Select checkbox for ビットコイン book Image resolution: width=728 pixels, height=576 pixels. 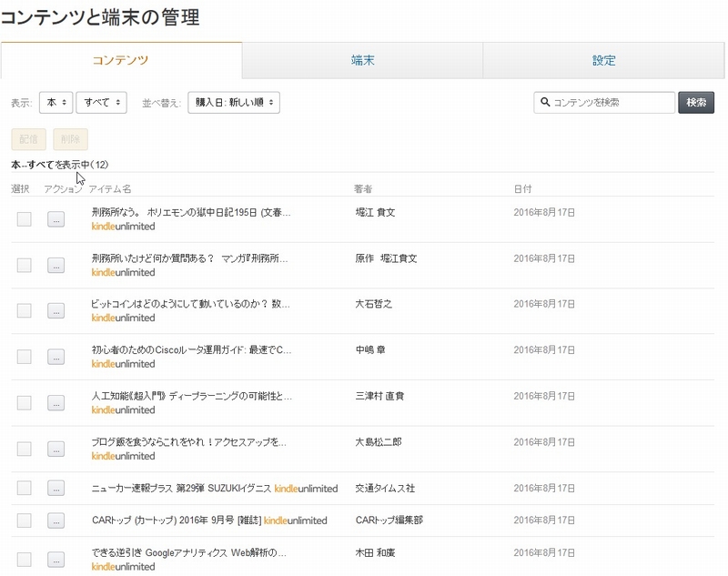(x=25, y=310)
